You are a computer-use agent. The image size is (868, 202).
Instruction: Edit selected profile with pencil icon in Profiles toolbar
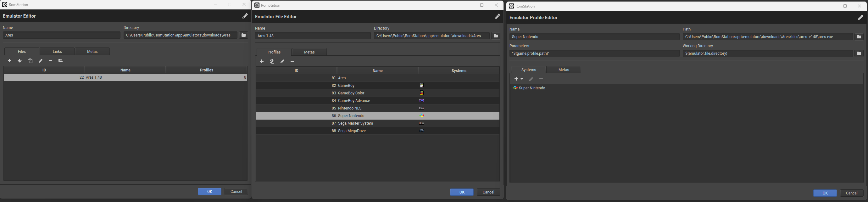[x=282, y=61]
